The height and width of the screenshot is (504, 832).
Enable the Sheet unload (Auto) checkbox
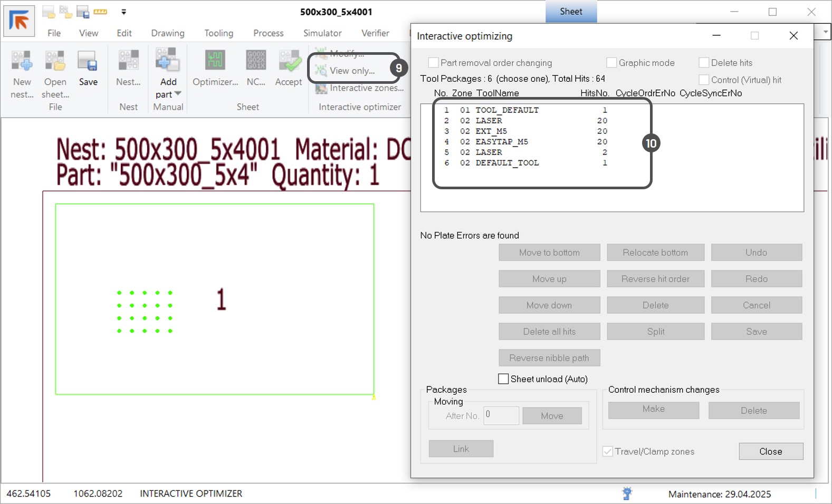point(504,379)
